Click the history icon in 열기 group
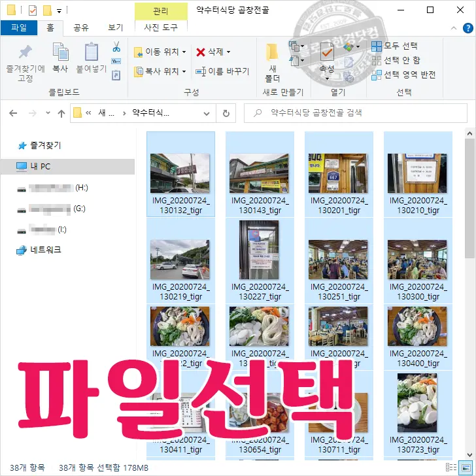This screenshot has height=476, width=476. 348,77
